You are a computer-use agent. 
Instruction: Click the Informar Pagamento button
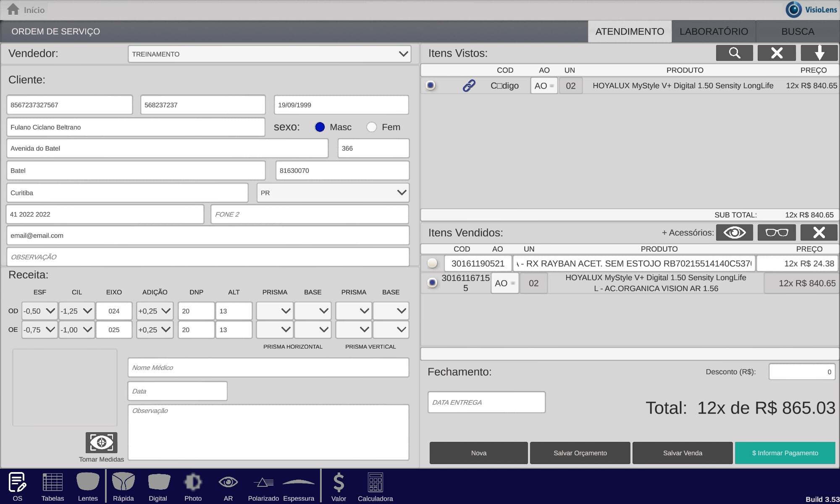pos(785,453)
